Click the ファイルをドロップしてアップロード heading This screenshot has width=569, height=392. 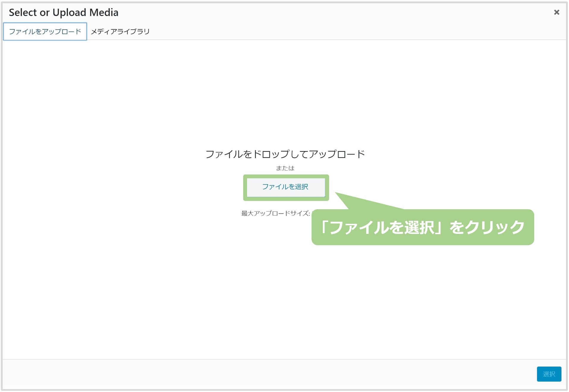[285, 154]
